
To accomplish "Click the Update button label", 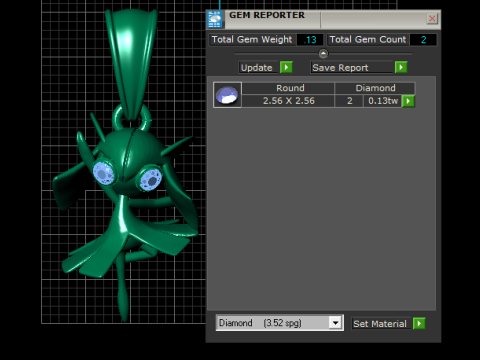I will coord(257,68).
